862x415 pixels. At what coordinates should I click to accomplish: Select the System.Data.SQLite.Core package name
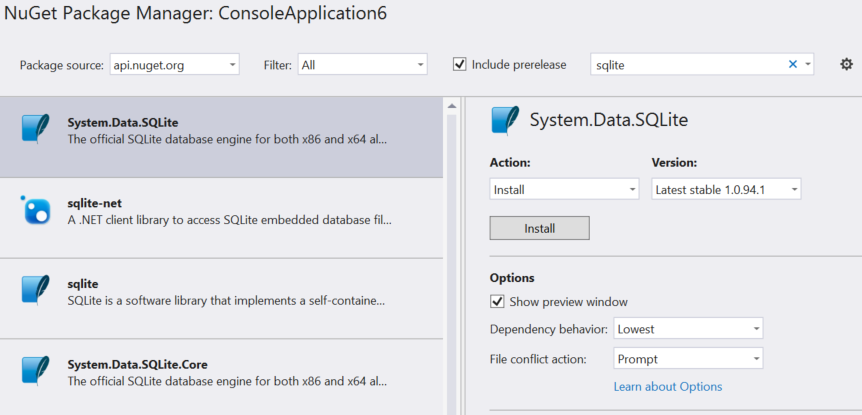tap(137, 364)
